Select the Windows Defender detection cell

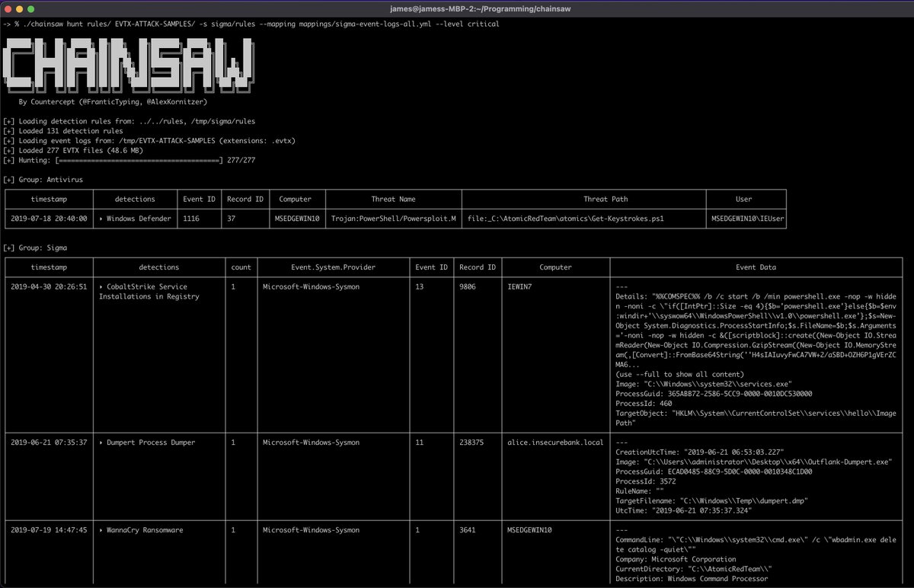point(135,219)
